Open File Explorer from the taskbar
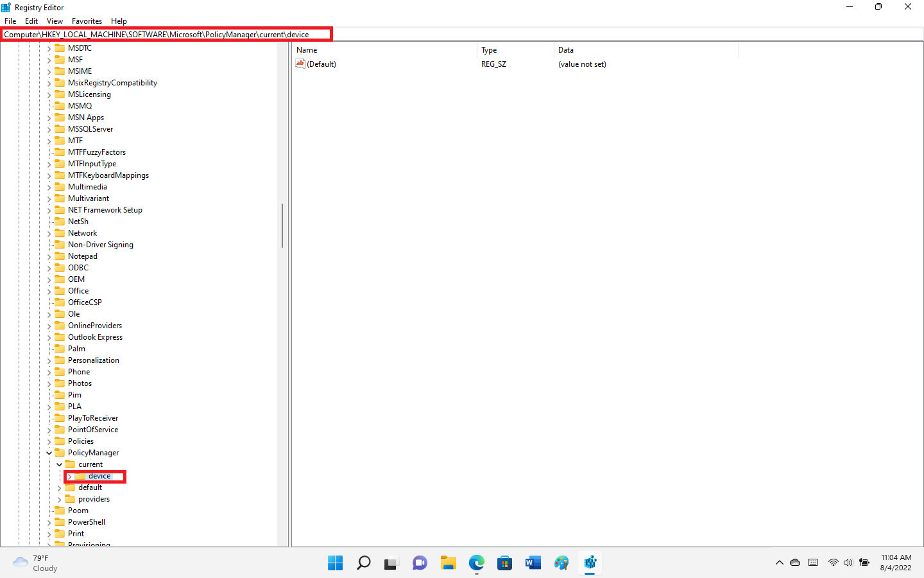This screenshot has width=924, height=578. tap(448, 563)
